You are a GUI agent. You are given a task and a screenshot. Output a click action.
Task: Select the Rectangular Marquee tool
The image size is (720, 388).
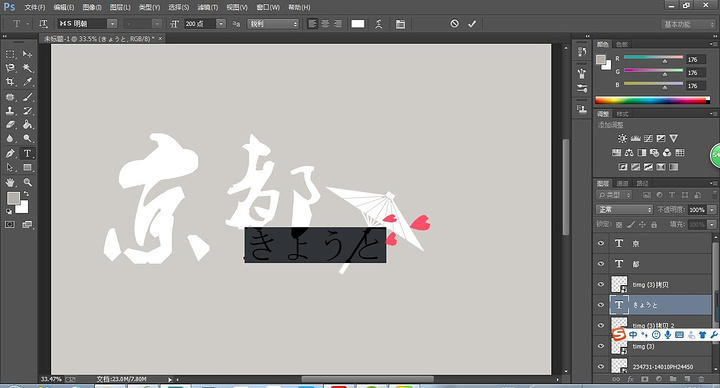coord(10,54)
